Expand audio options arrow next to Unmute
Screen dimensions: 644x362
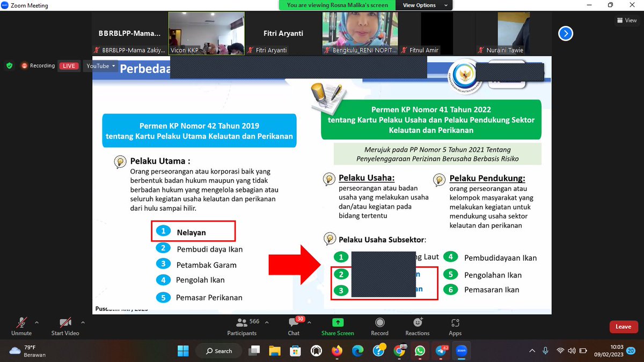click(36, 323)
